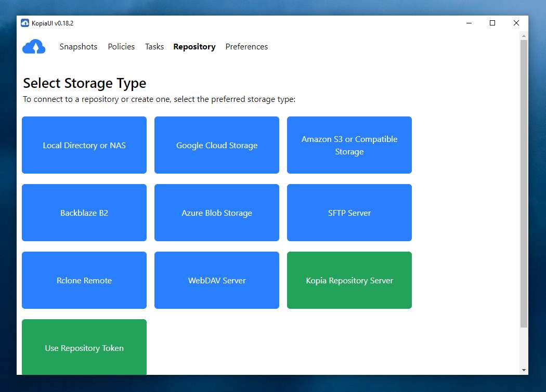Click the 'KopiaUI v0.18.2' window title
Image resolution: width=546 pixels, height=392 pixels.
pos(53,23)
